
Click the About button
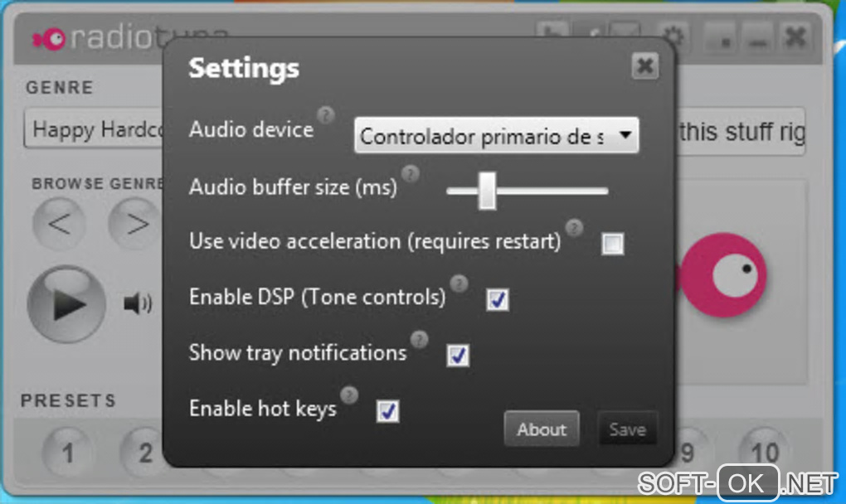point(542,429)
